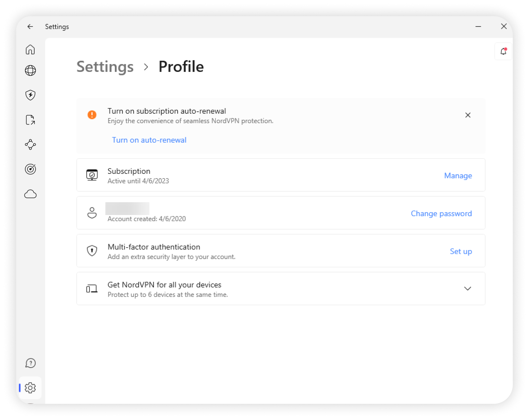This screenshot has width=529, height=420.
Task: Go back with the arrow button
Action: point(30,26)
